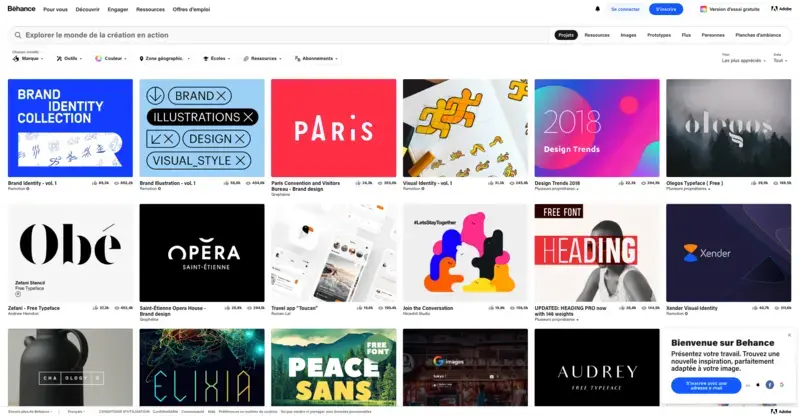
Task: Click the Confidentialité footer link
Action: point(166,411)
